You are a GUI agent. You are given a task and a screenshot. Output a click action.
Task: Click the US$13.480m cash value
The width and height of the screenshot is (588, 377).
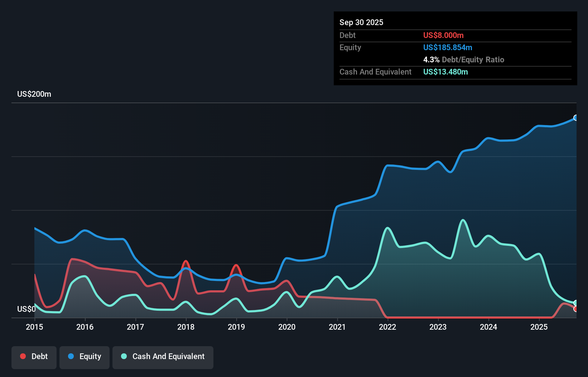click(445, 72)
